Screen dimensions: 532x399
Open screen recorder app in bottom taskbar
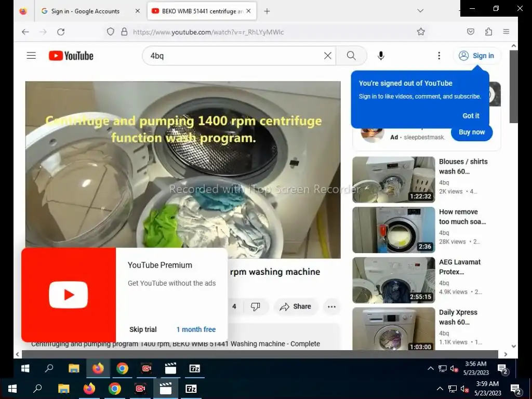[140, 389]
